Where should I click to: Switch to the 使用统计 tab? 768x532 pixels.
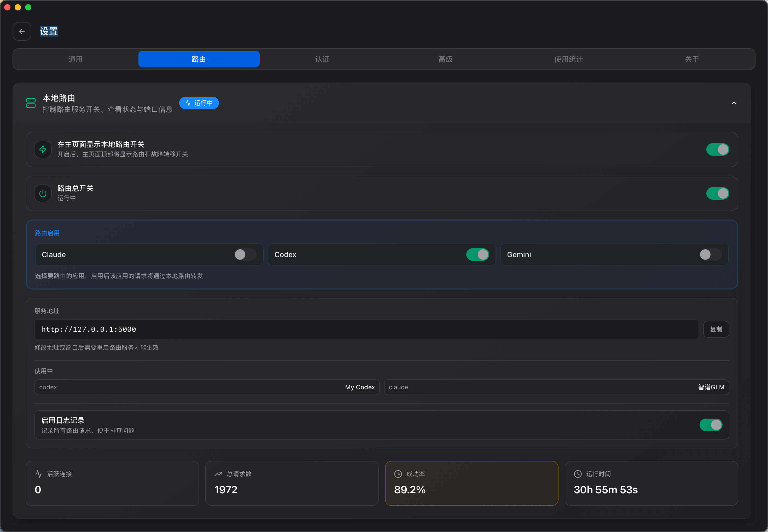tap(569, 59)
